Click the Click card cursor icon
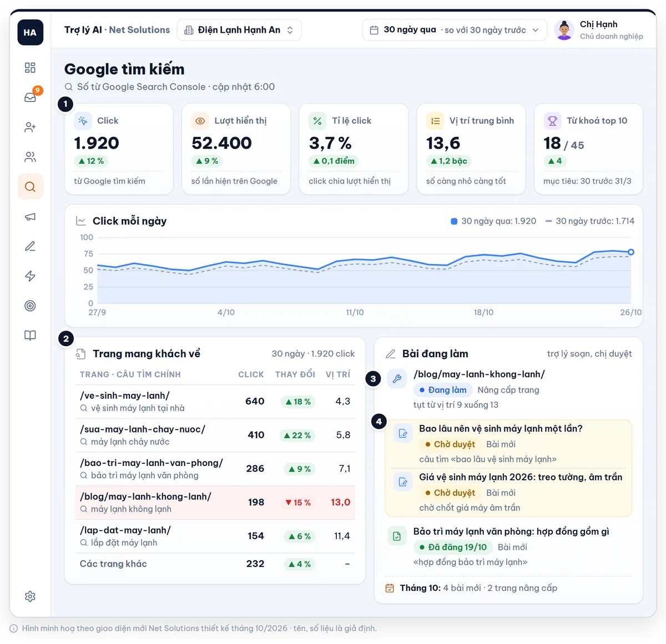Image resolution: width=666 pixels, height=644 pixels. click(x=83, y=120)
